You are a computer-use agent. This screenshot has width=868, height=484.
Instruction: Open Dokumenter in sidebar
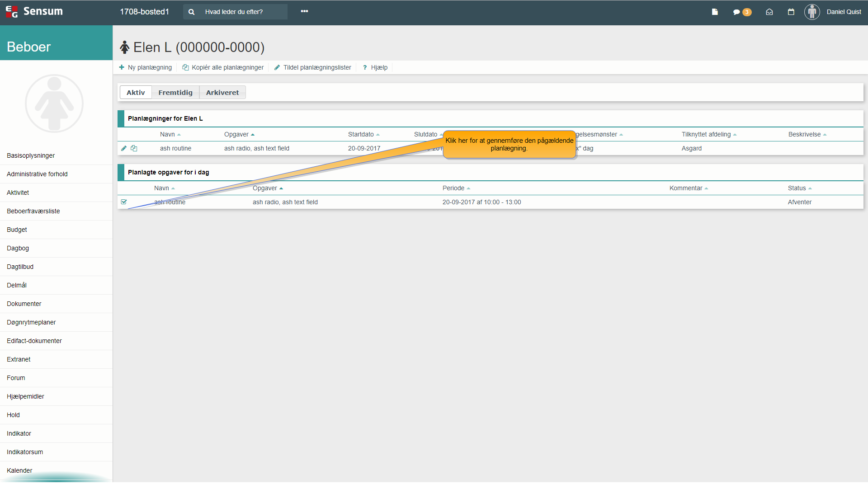click(x=56, y=304)
